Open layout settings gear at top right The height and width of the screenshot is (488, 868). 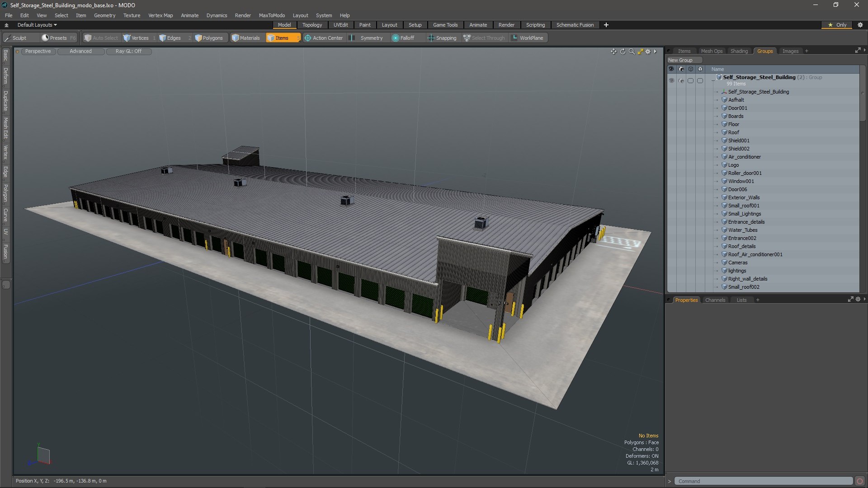click(x=860, y=25)
